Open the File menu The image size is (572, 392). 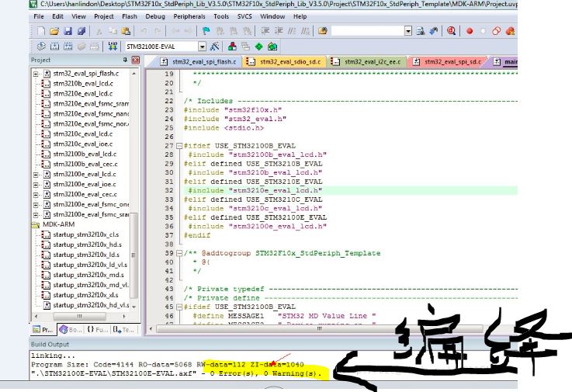(x=39, y=16)
